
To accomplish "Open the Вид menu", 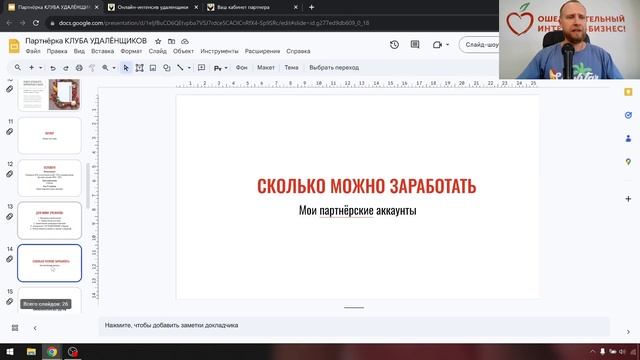I will tap(79, 51).
